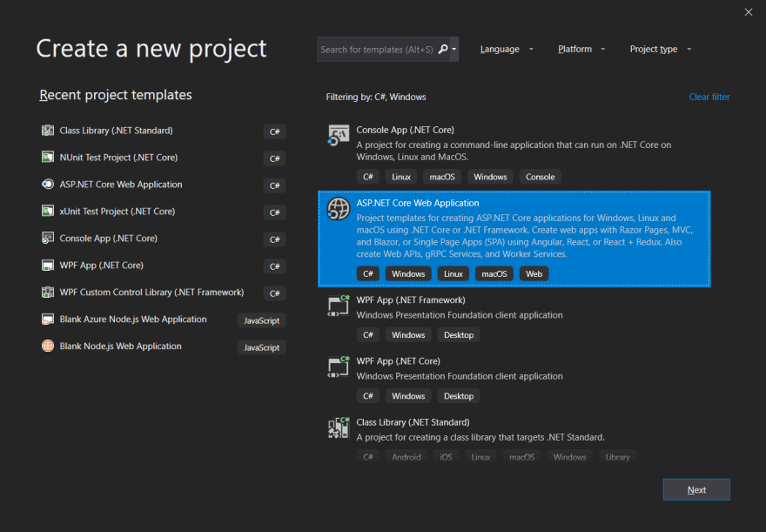Click the xUnit Test Project icon in recent templates
This screenshot has height=532, width=766.
coord(47,212)
